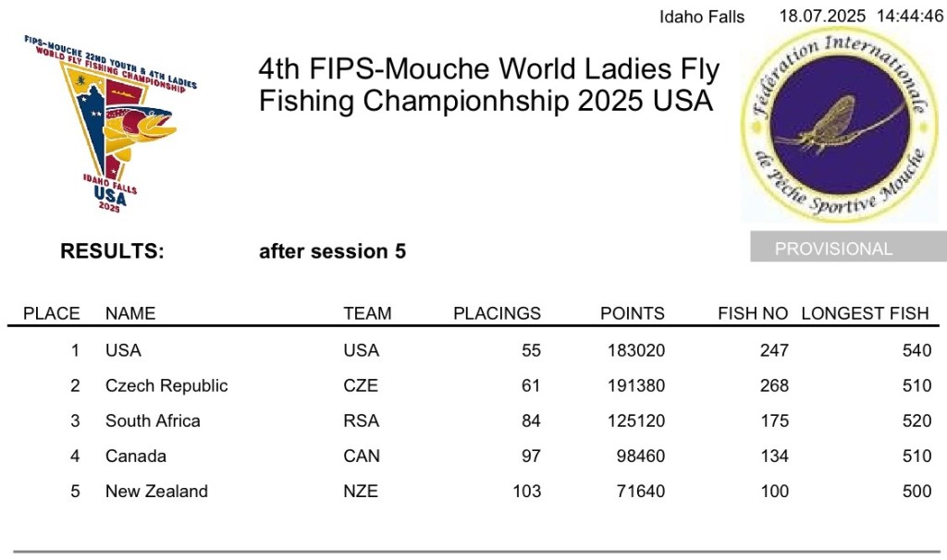This screenshot has height=560, width=947.
Task: Select the PLACE column header
Action: click(x=52, y=313)
